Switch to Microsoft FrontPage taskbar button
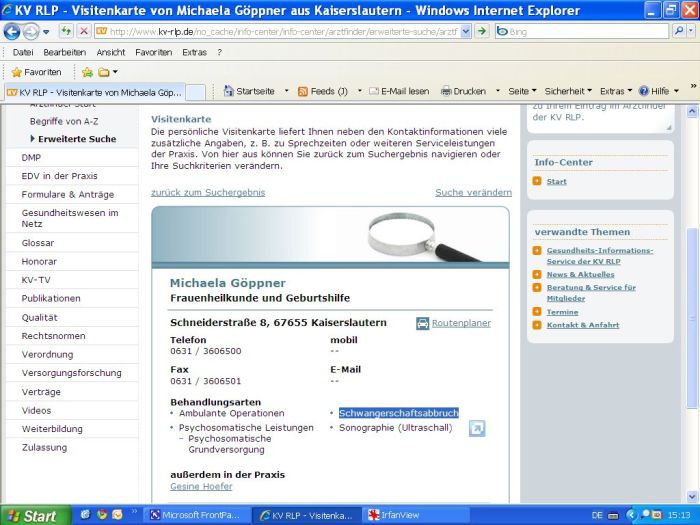Image resolution: width=700 pixels, height=525 pixels. (196, 515)
